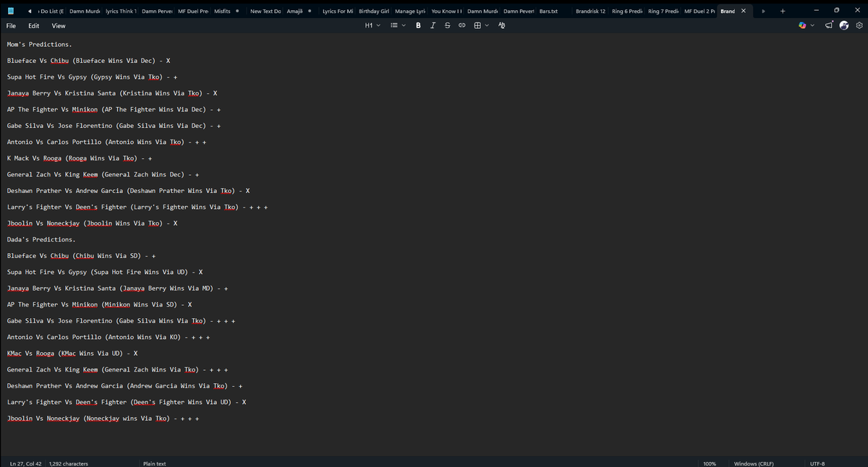Open the Edit menu

click(34, 25)
